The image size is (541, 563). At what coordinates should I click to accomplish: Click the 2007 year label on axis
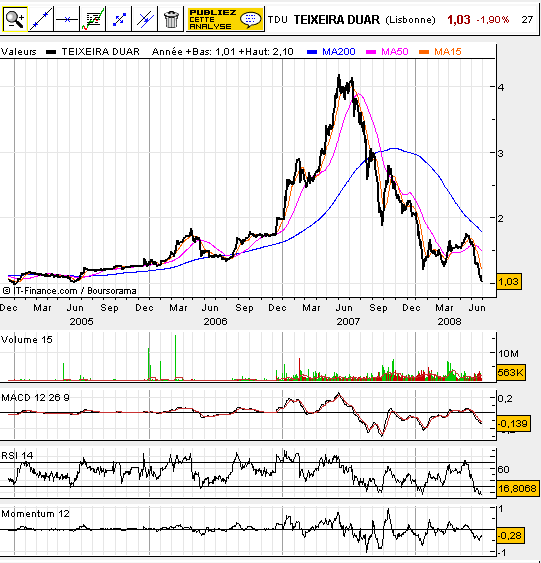click(348, 322)
